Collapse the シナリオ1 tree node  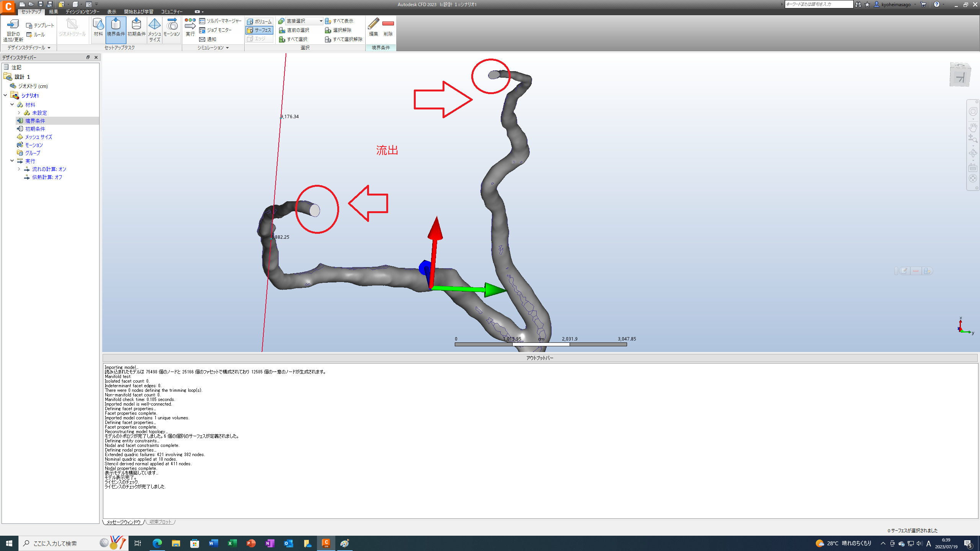[x=5, y=95]
